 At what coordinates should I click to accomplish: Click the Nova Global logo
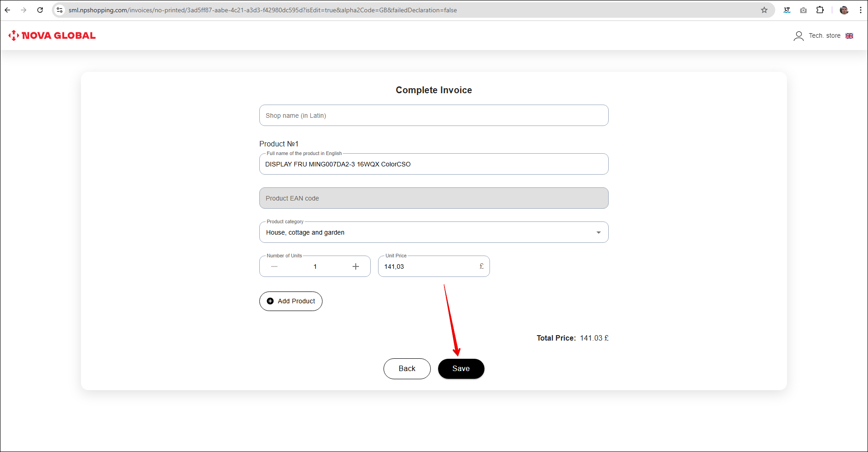tap(52, 35)
